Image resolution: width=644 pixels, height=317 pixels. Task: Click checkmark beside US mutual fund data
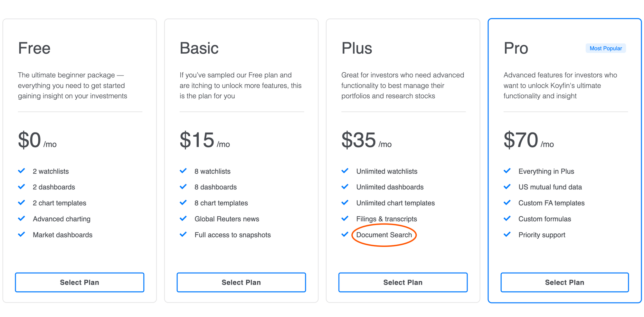tap(507, 187)
